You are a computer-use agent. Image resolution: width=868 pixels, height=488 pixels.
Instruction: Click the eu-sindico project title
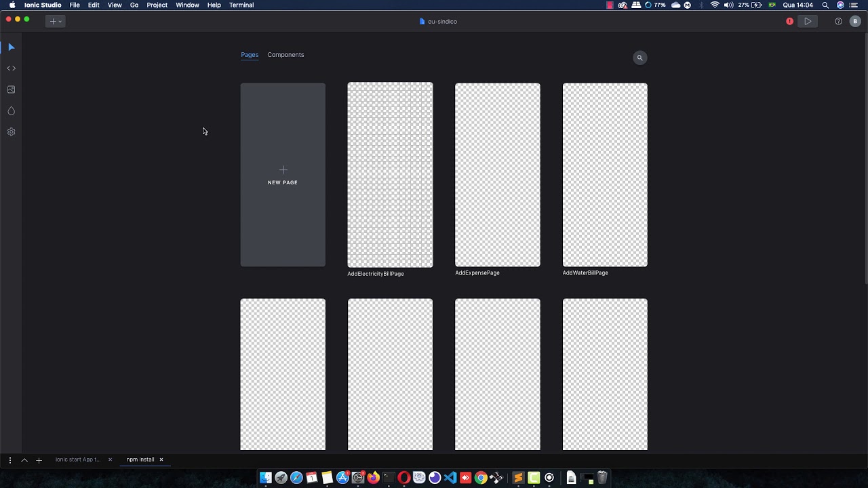[x=442, y=22]
